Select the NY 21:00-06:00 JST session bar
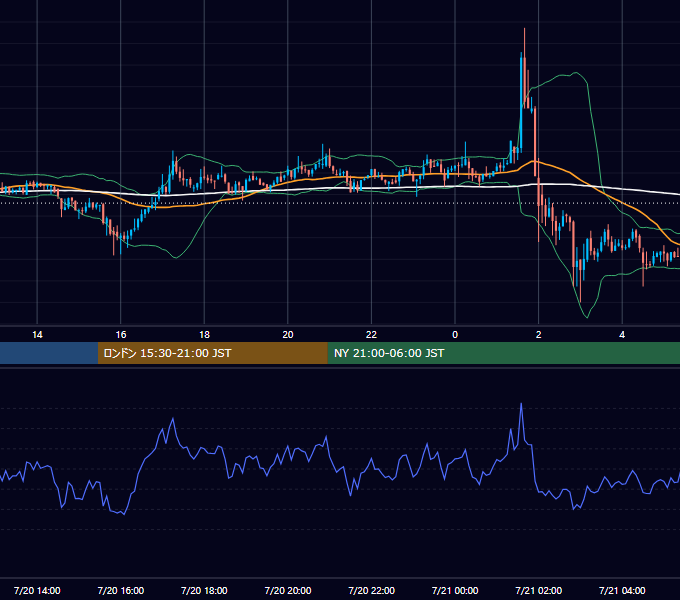The height and width of the screenshot is (600, 680). tap(503, 353)
